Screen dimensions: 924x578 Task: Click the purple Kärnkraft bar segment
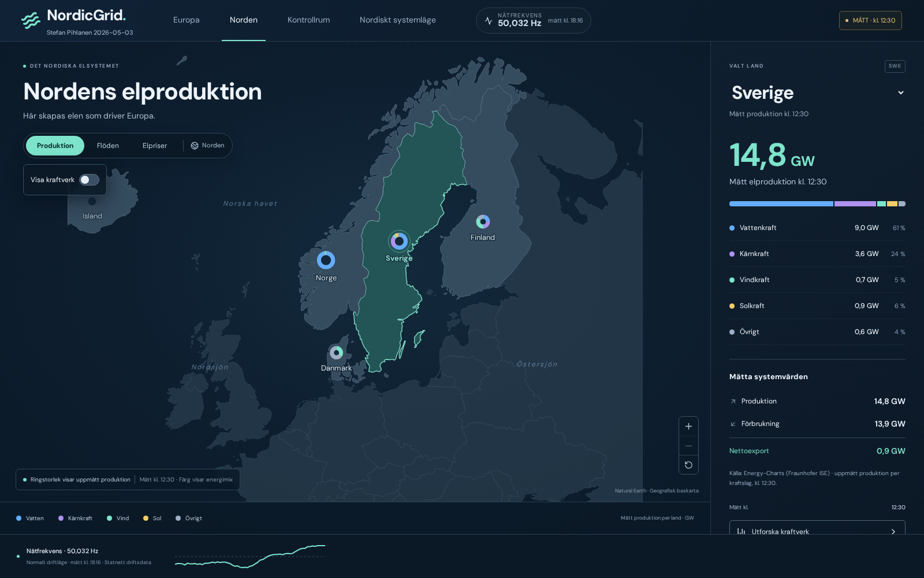tap(855, 203)
